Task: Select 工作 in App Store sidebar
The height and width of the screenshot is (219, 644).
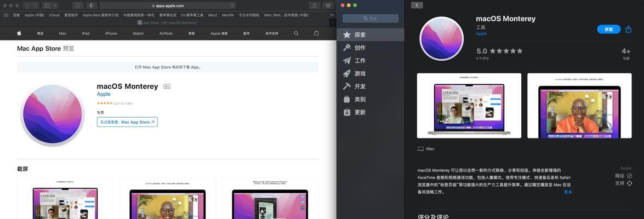Action: 371,61
